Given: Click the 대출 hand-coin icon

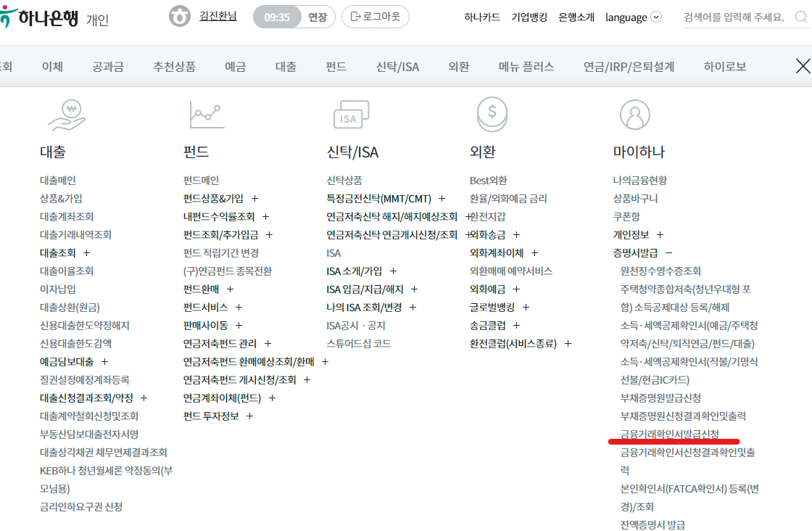Looking at the screenshot, I should point(67,115).
